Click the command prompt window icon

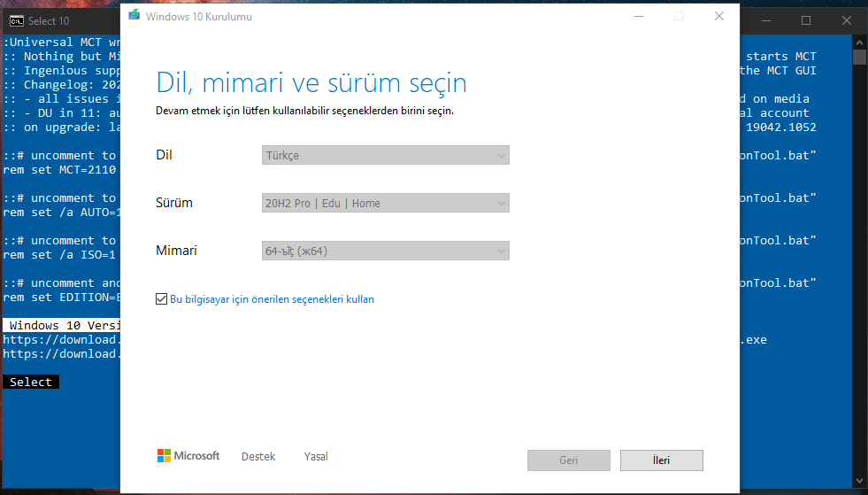click(x=17, y=21)
